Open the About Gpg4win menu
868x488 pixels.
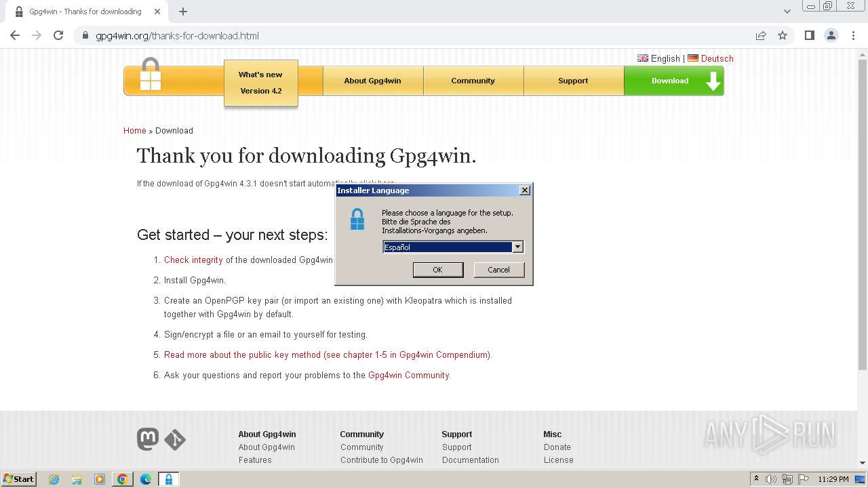(x=372, y=81)
